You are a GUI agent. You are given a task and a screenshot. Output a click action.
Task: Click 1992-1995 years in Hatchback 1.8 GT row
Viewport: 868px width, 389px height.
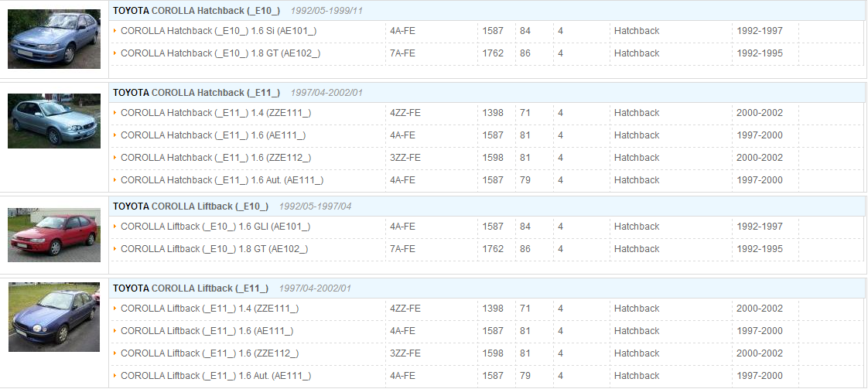pos(760,53)
